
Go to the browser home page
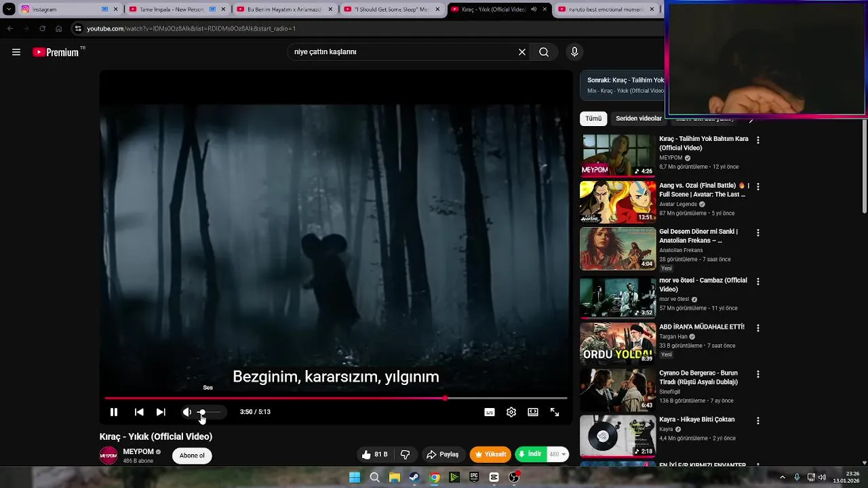[x=59, y=28]
